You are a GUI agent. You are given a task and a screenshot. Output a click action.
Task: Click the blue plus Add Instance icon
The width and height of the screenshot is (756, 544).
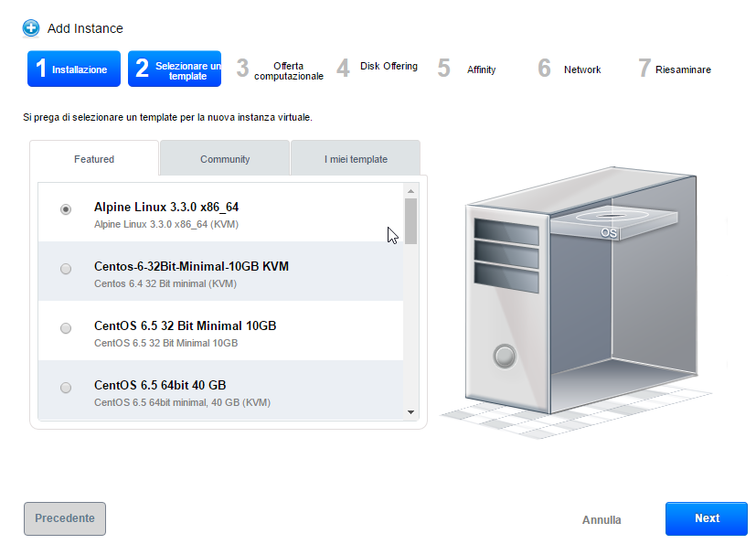click(x=31, y=28)
